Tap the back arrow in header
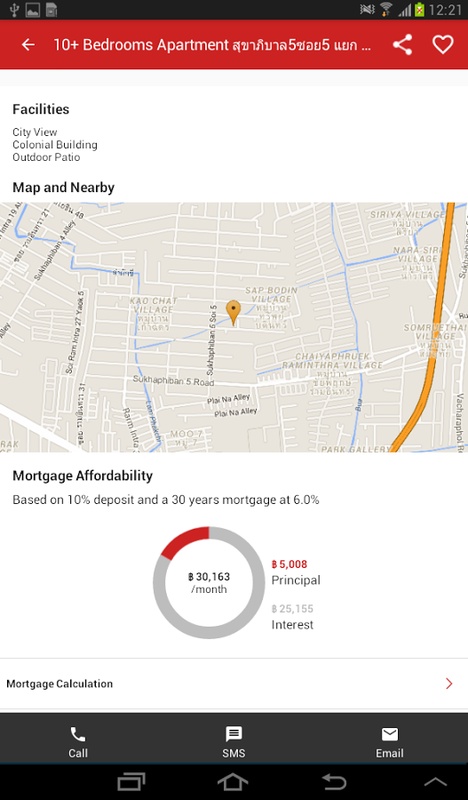The image size is (468, 800). pyautogui.click(x=28, y=45)
